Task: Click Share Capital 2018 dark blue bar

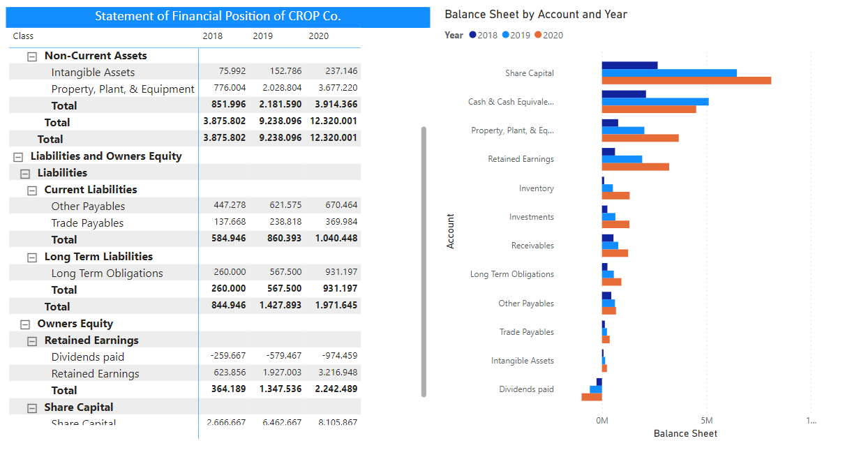Action: pos(629,65)
